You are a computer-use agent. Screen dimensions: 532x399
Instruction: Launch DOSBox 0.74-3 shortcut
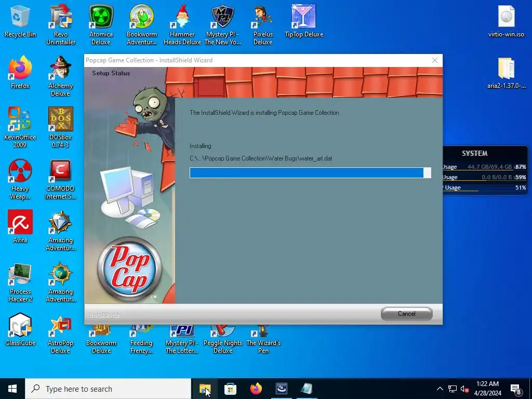(x=60, y=128)
